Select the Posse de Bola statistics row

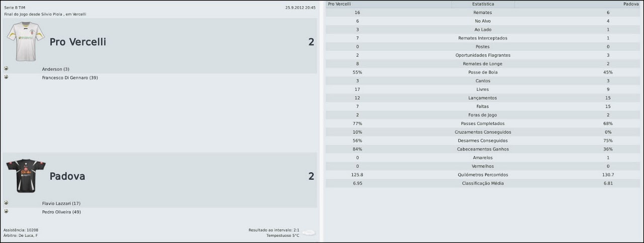tap(482, 73)
